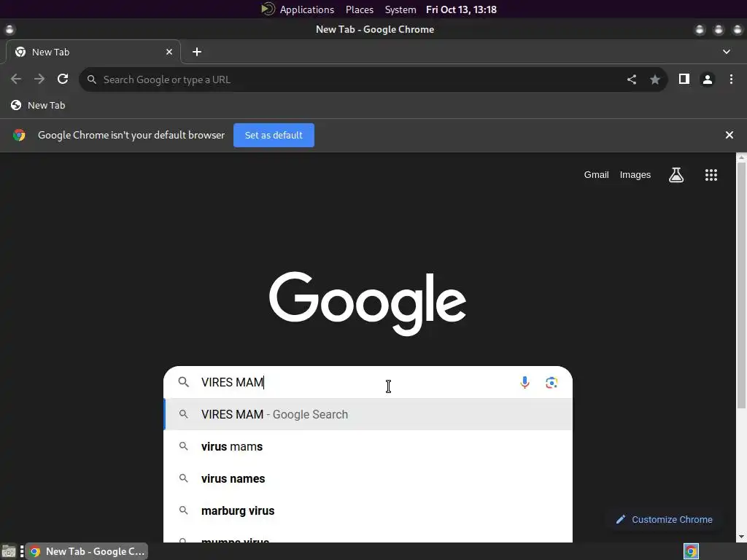Reload the page with the refresh icon
This screenshot has width=747, height=560.
[63, 79]
